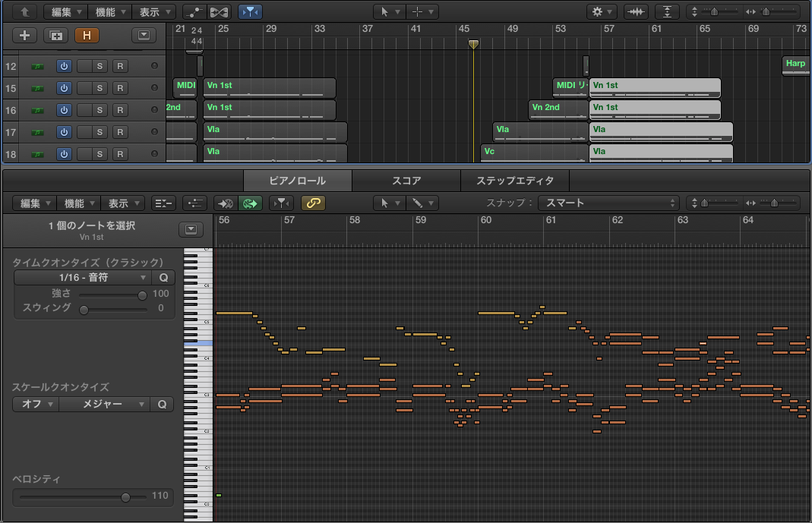Click the instrument icon on track 18

pos(37,154)
